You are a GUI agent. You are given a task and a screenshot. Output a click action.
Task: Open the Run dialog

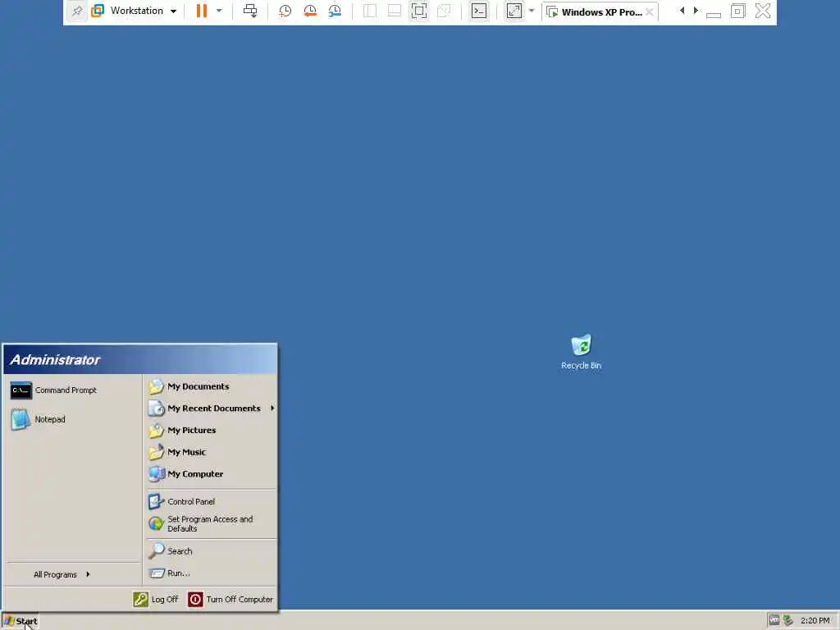click(212, 573)
